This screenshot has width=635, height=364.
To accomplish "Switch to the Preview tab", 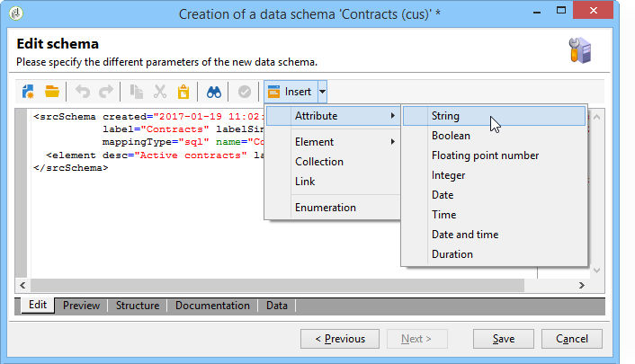I will pyautogui.click(x=81, y=306).
